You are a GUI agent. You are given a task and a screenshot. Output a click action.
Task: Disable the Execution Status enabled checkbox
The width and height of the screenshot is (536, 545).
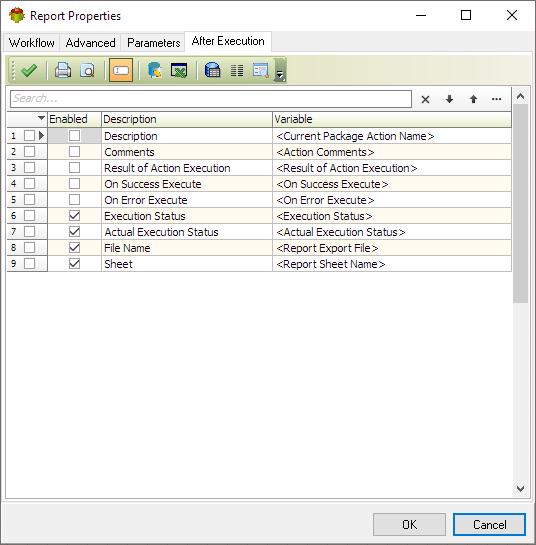[74, 215]
